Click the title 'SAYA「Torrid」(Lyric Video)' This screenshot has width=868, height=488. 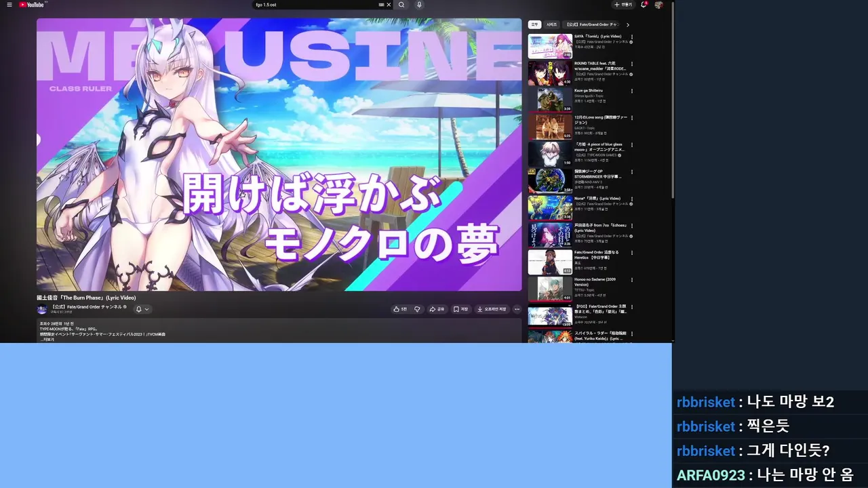(597, 37)
